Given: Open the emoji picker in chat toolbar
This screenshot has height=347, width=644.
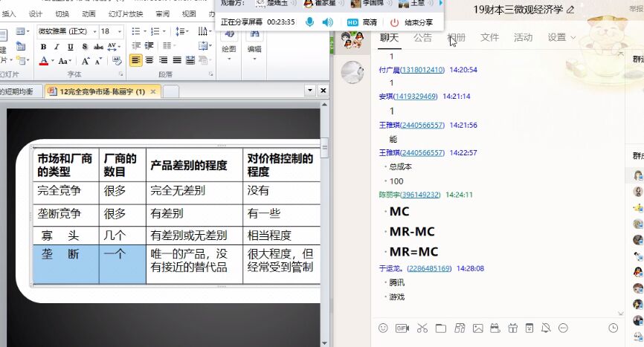Looking at the screenshot, I should (x=383, y=328).
